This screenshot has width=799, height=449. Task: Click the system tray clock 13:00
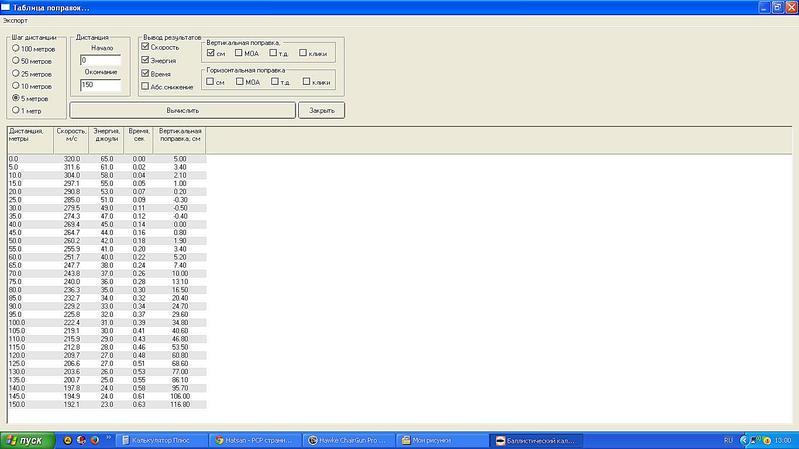782,440
